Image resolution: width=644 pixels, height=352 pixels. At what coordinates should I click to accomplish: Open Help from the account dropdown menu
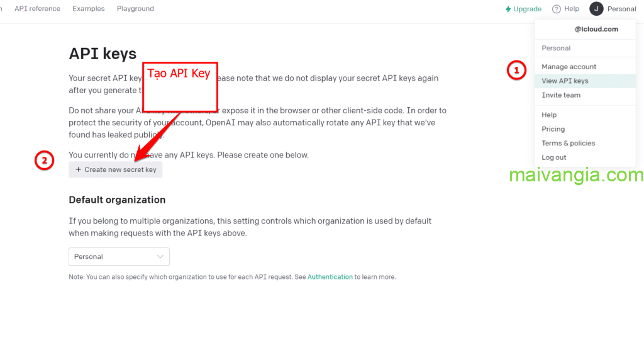549,115
